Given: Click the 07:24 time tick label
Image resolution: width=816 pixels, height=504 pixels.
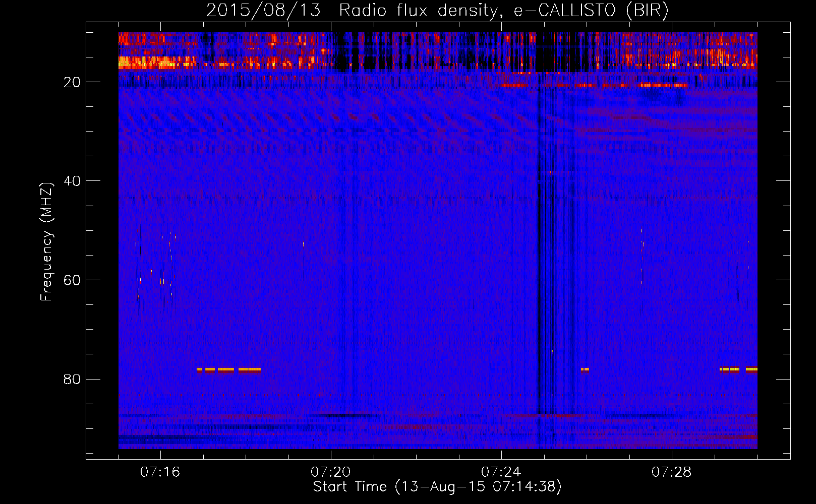Looking at the screenshot, I should pyautogui.click(x=501, y=472).
